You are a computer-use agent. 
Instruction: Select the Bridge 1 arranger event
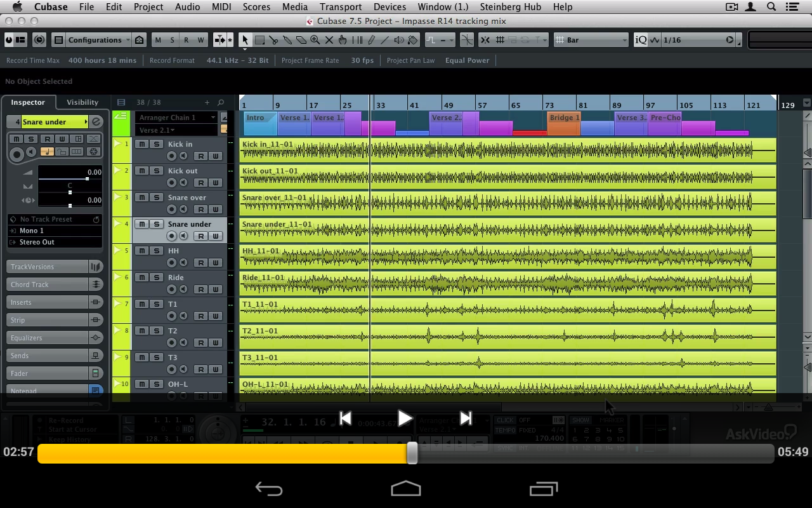pyautogui.click(x=564, y=123)
